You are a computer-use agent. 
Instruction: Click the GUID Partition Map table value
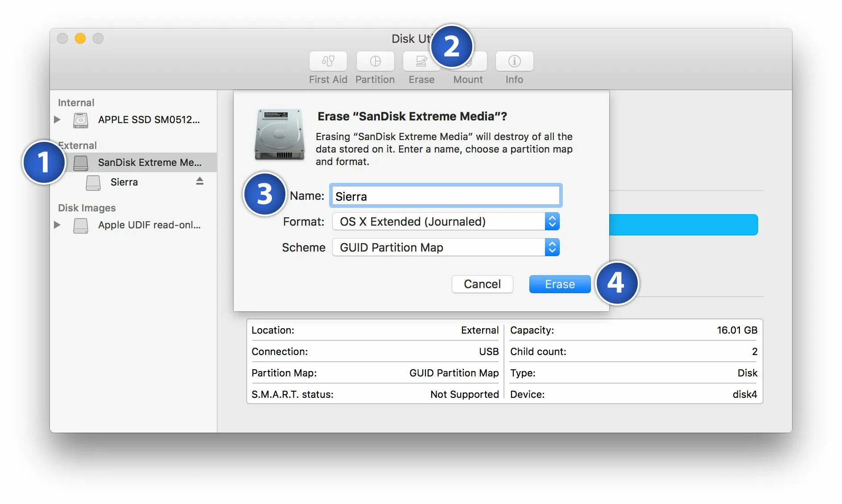(454, 373)
